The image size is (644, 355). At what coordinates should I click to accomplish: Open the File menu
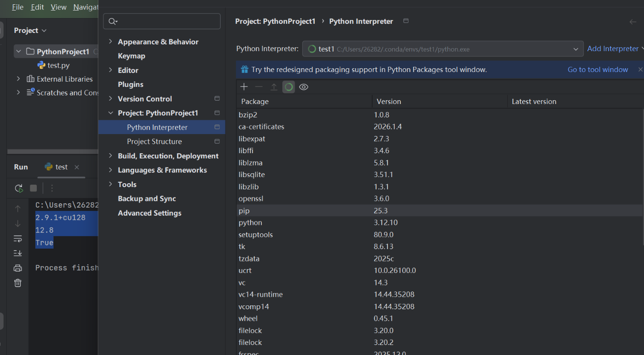[x=18, y=7]
